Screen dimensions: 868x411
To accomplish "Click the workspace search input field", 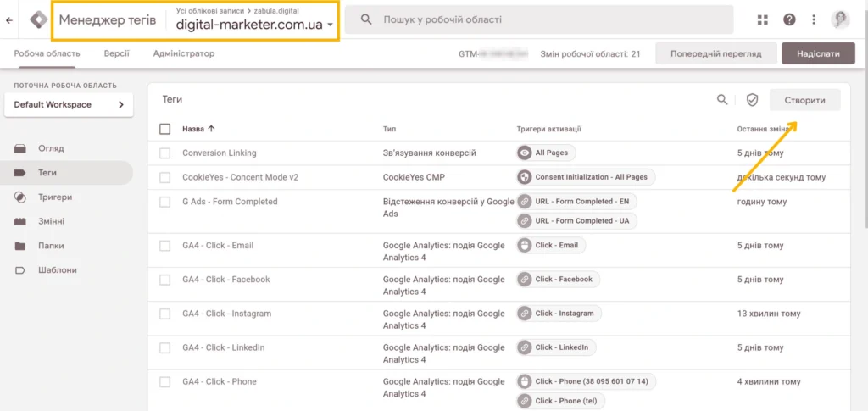I will (539, 19).
